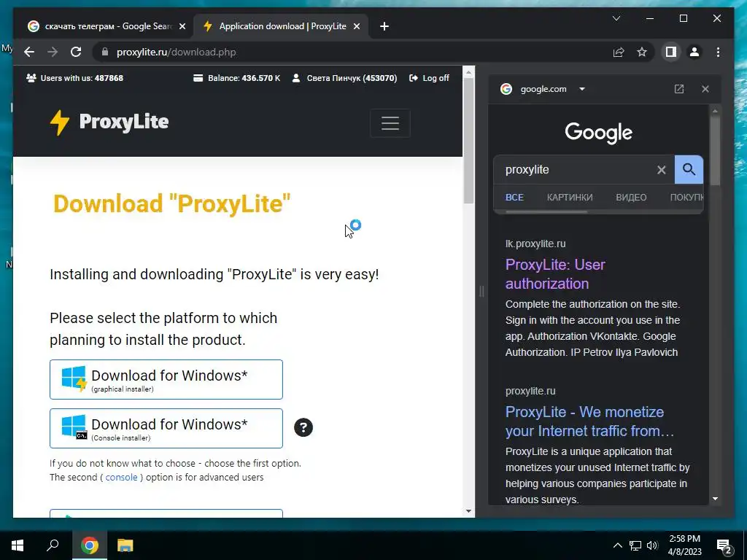Click lk.proxylite.ru result URL
Viewport: 747px width, 560px height.
535,244
